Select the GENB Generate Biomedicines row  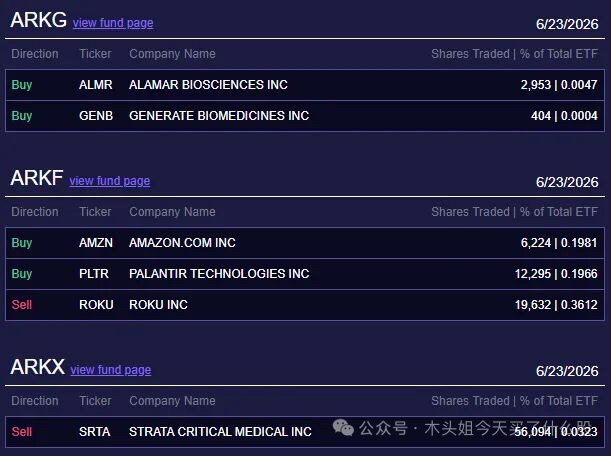[x=305, y=116]
